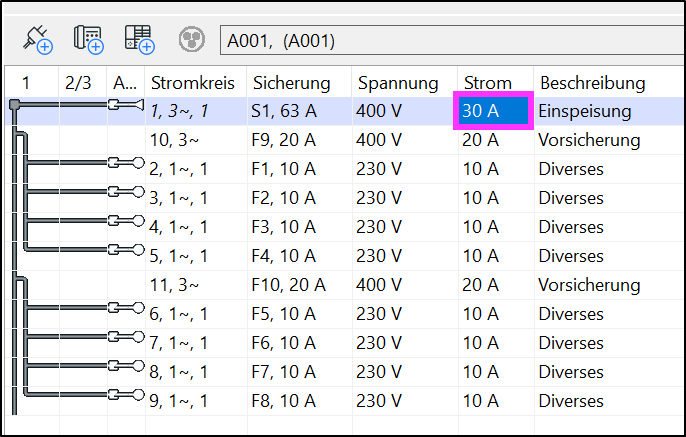686x437 pixels.
Task: Click the socket icon of circuit 2, 1~, 1
Action: 126,163
